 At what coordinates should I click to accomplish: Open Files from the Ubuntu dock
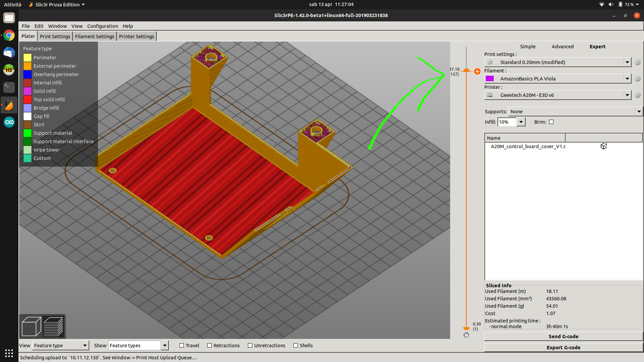[9, 18]
